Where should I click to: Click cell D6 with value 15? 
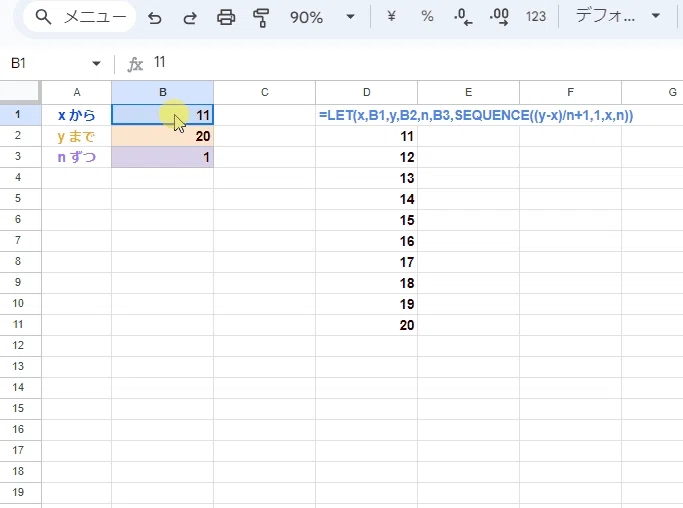[x=366, y=220]
